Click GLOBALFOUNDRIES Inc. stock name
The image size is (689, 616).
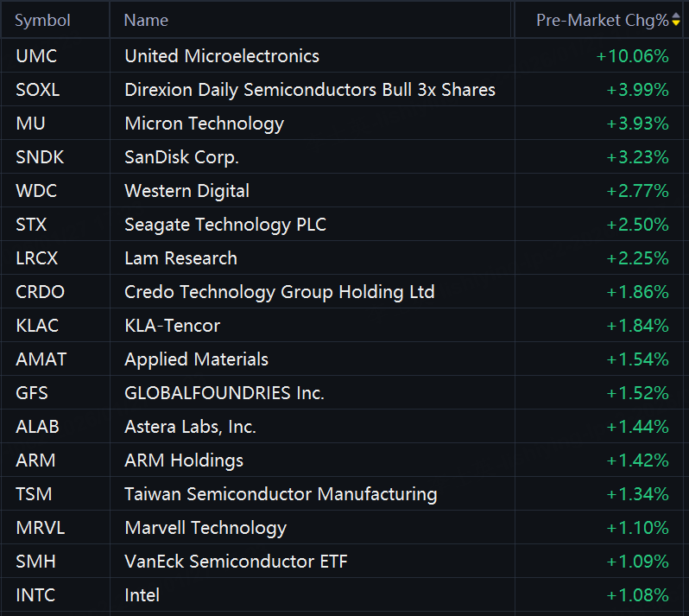(224, 393)
